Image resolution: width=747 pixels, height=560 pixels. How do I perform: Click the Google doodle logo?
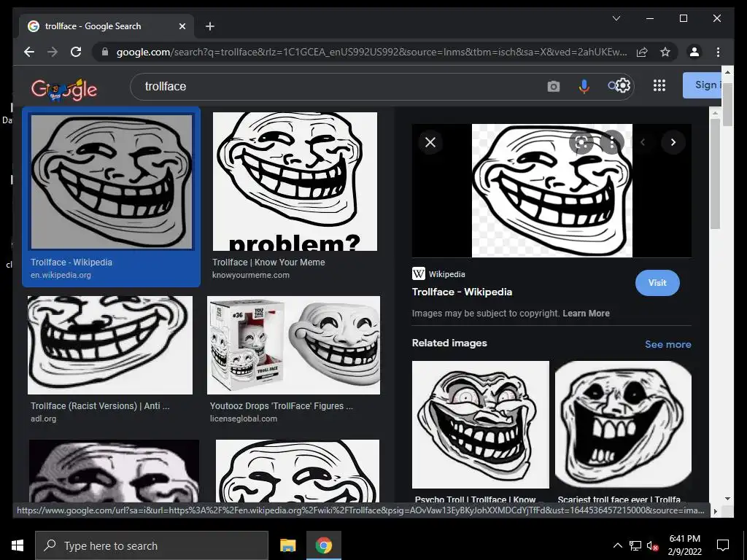coord(64,88)
